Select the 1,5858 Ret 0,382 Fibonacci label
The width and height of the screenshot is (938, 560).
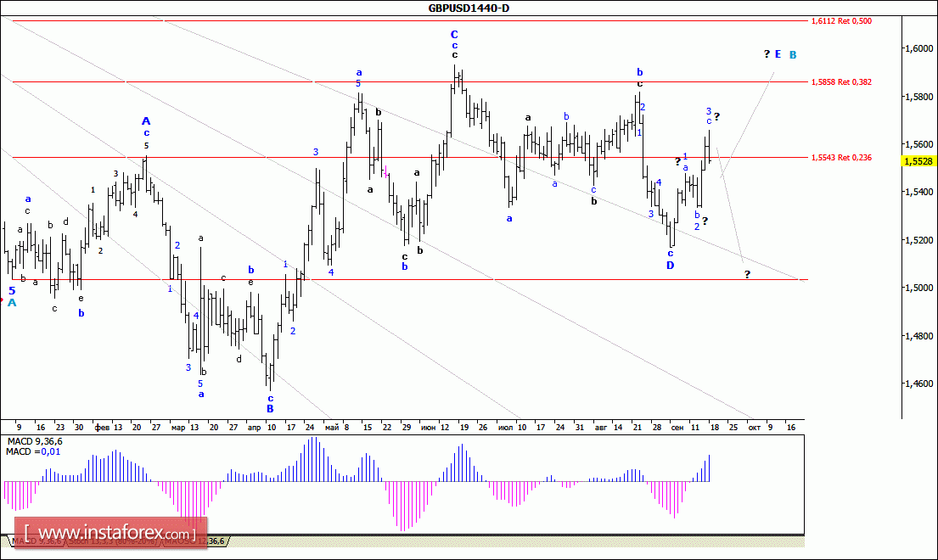841,81
